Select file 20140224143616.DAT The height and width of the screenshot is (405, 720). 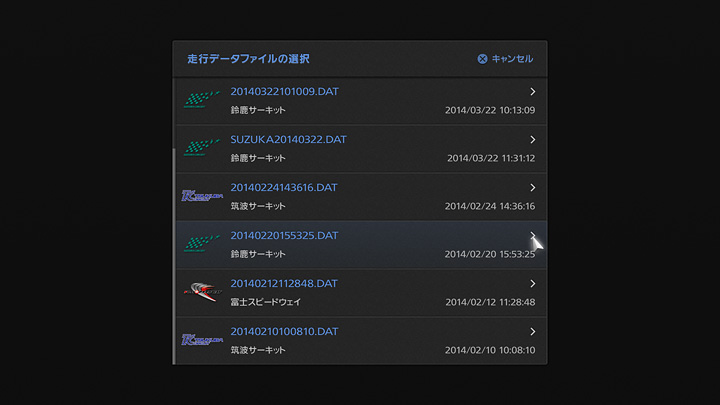[284, 188]
